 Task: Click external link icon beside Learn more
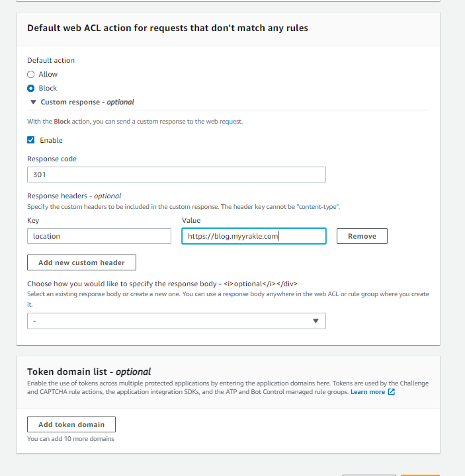tap(392, 392)
